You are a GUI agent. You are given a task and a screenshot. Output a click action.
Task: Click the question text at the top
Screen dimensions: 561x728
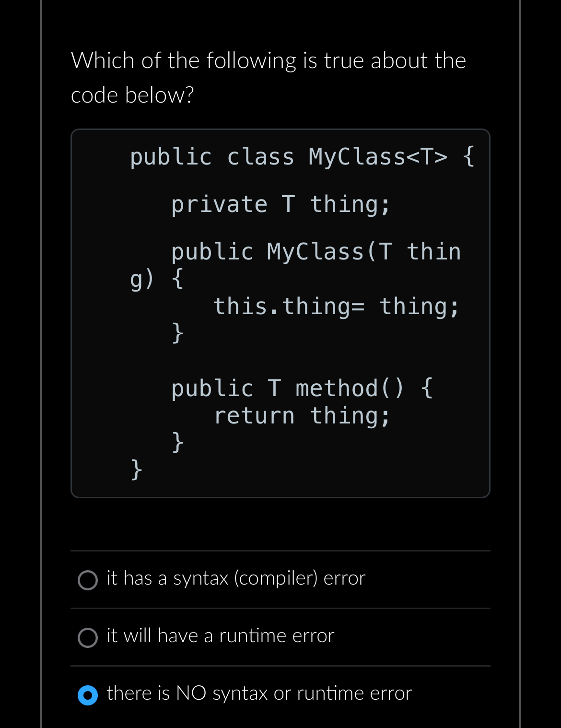pyautogui.click(x=269, y=77)
